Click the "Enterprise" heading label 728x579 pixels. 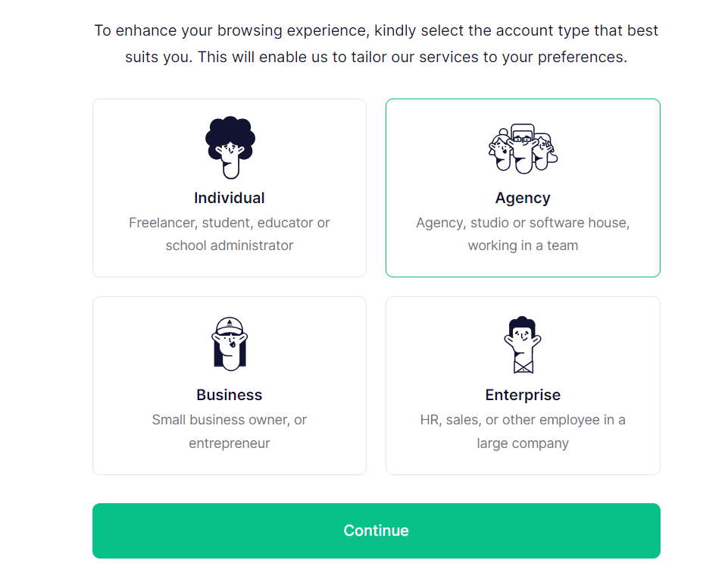click(523, 395)
